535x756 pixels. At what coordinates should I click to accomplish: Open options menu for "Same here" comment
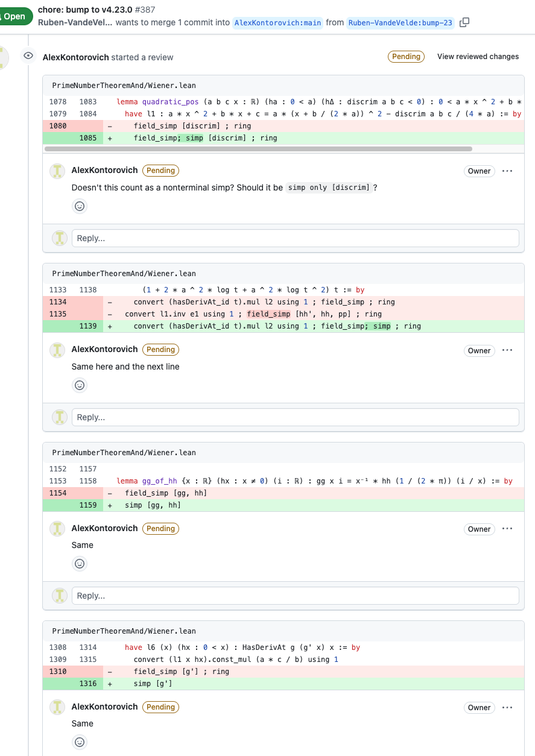tap(507, 350)
